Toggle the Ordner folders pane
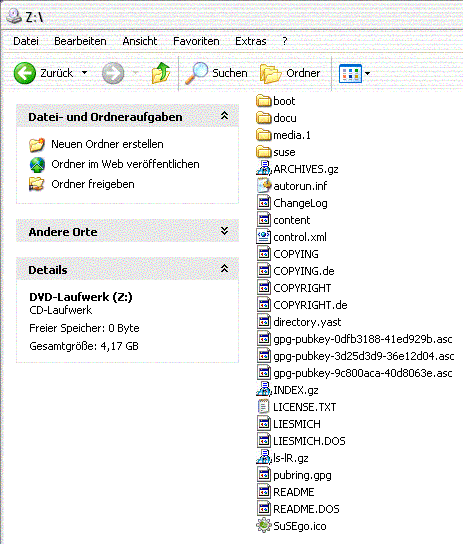This screenshot has width=463, height=544. (290, 73)
